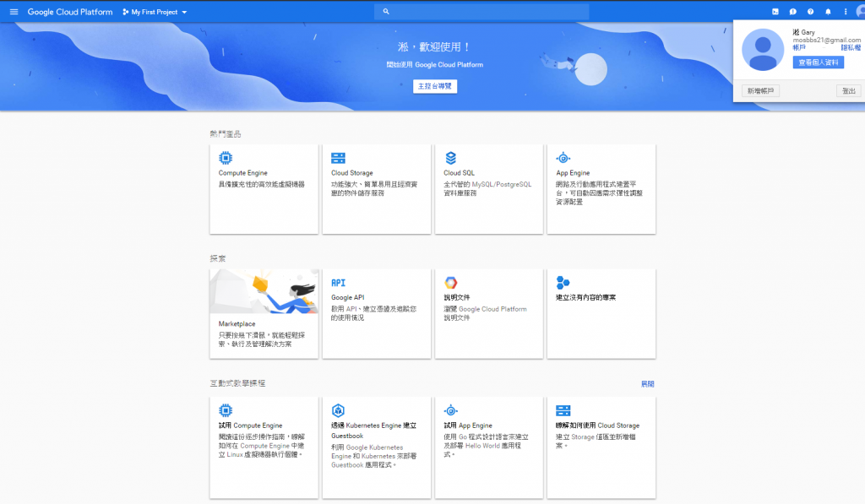The width and height of the screenshot is (865, 504).
Task: Expand tutorials with the 展開 link
Action: (x=648, y=384)
